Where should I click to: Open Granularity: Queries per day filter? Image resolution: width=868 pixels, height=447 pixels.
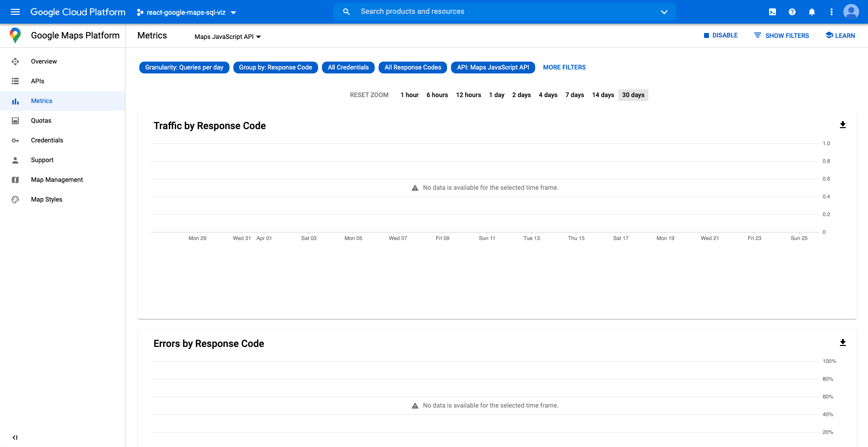point(184,68)
